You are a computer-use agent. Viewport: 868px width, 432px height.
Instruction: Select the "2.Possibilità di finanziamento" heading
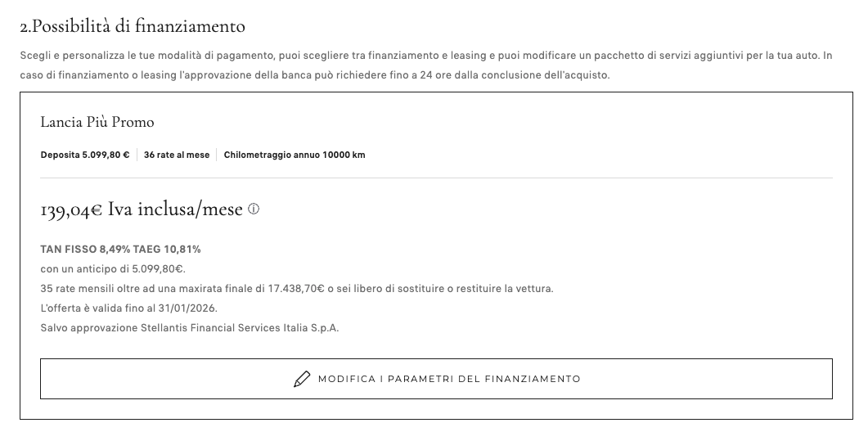pos(133,26)
